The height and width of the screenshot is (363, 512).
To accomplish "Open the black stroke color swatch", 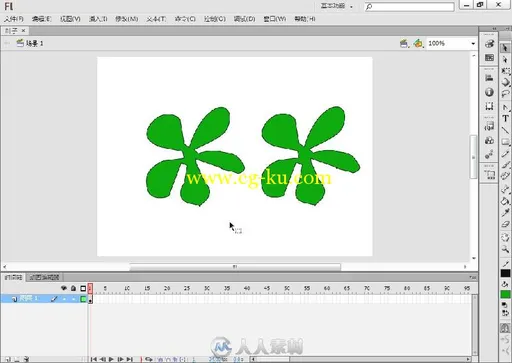I will pyautogui.click(x=505, y=273).
